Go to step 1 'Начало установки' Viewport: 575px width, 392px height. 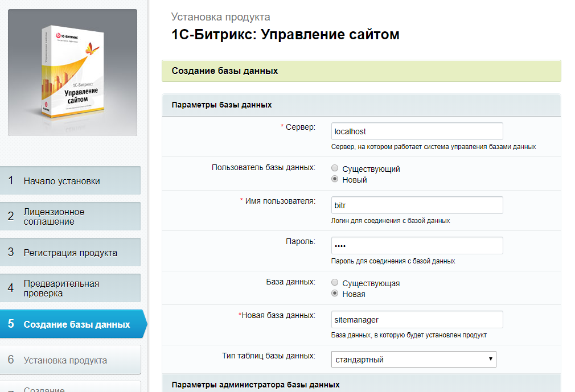tap(70, 180)
